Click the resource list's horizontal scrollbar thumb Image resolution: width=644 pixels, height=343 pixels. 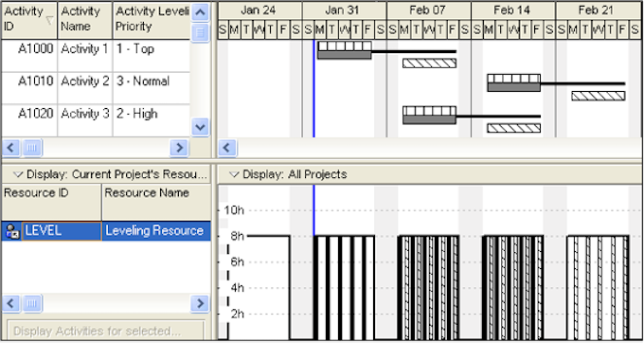32,303
